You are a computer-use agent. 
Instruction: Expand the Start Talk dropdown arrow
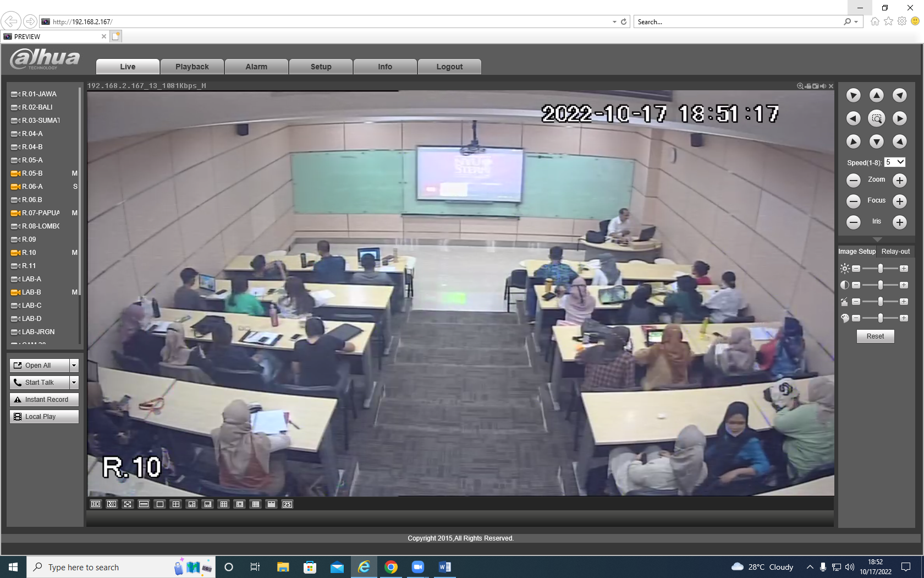(x=74, y=383)
